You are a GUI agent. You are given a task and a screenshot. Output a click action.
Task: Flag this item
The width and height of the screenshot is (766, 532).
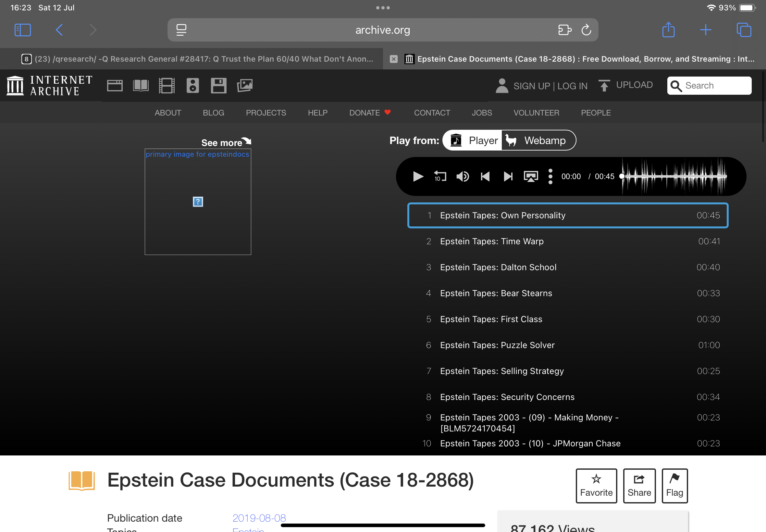coord(674,486)
